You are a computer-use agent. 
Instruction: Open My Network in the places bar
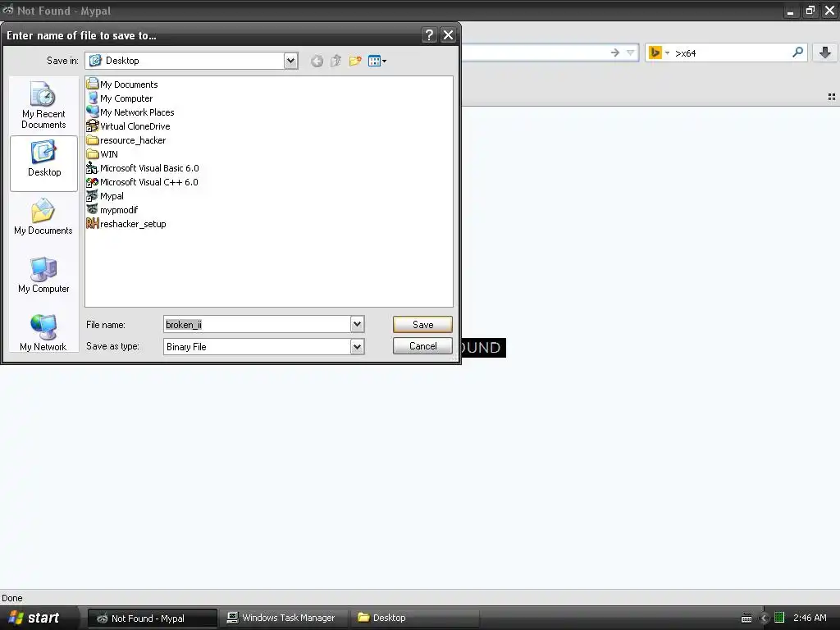coord(43,333)
